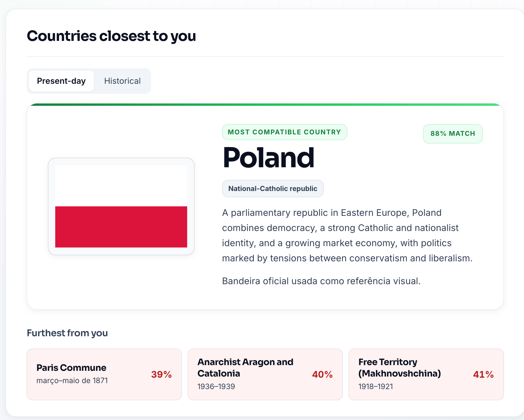Click the National-Catholic republic tag
The height and width of the screenshot is (420, 524).
(273, 188)
